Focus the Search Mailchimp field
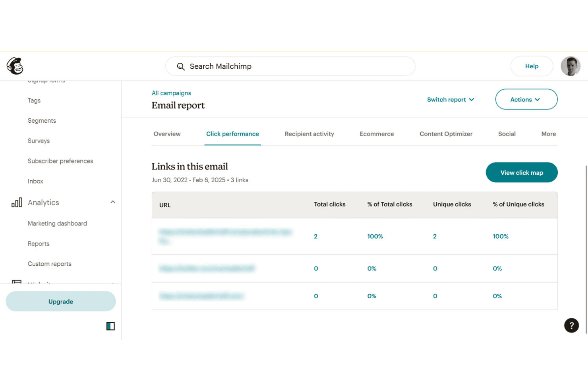588x392 pixels. 290,66
